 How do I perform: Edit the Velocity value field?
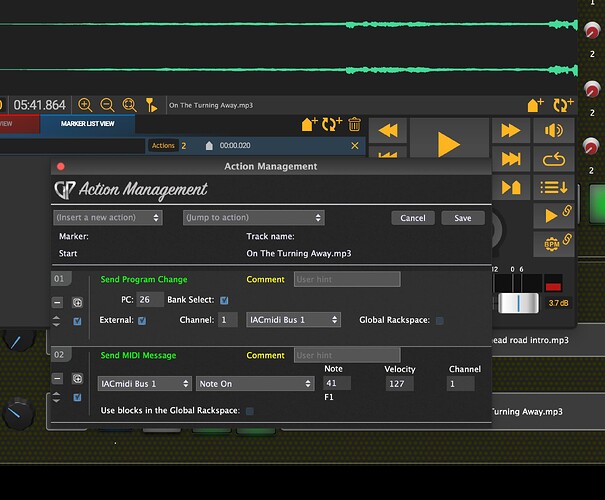[x=399, y=384]
